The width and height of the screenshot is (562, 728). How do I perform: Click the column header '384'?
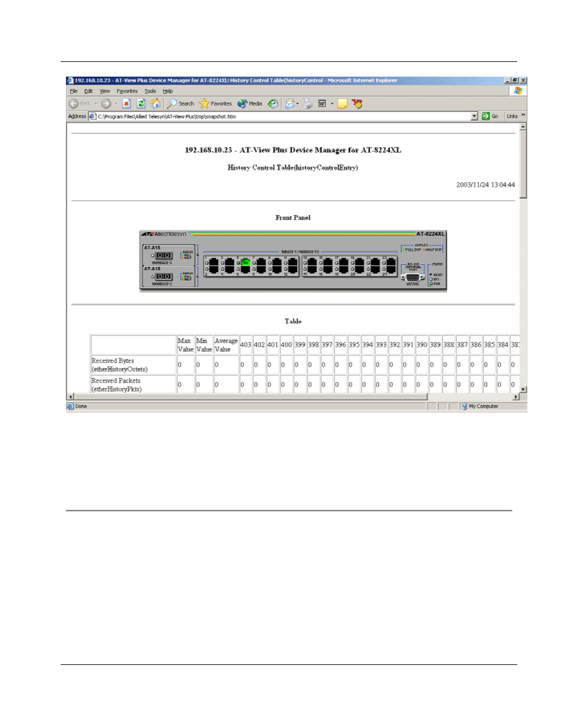pyautogui.click(x=503, y=345)
